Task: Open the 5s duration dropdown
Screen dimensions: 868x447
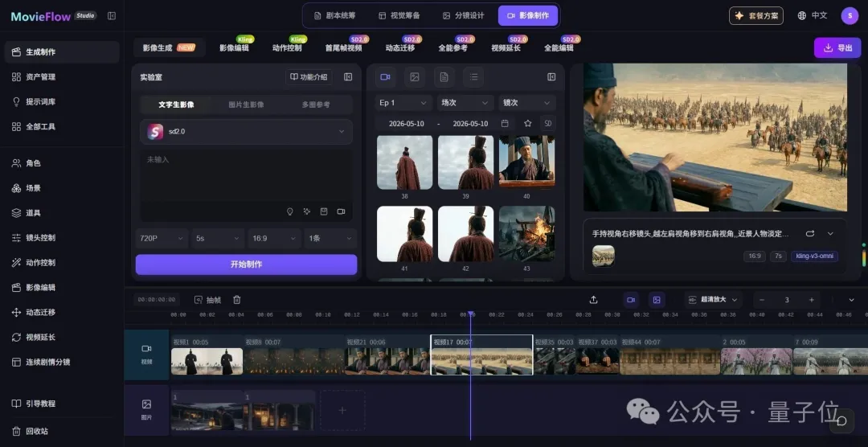Action: [218, 238]
